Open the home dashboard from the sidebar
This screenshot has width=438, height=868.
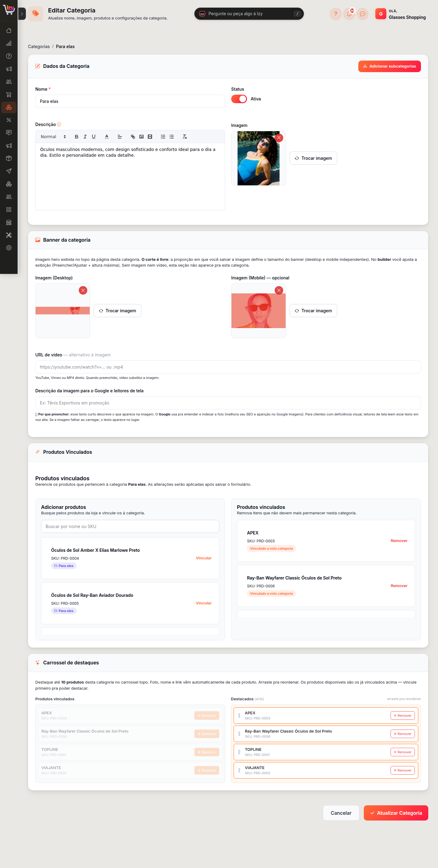[9, 31]
